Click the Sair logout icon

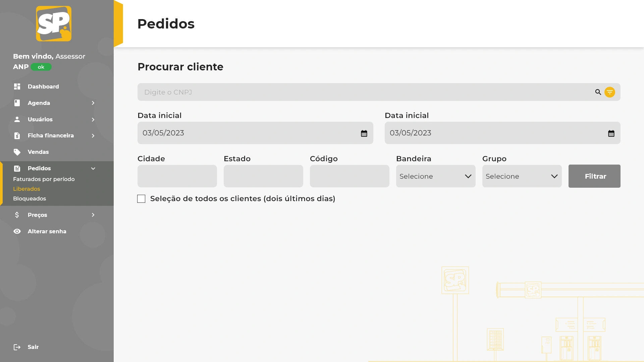17,347
